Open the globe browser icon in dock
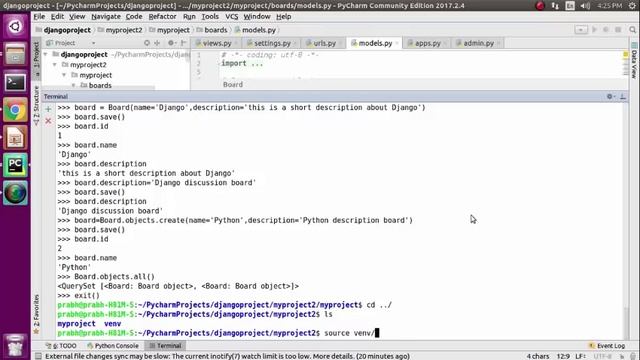This screenshot has width=640, height=360. click(x=15, y=193)
